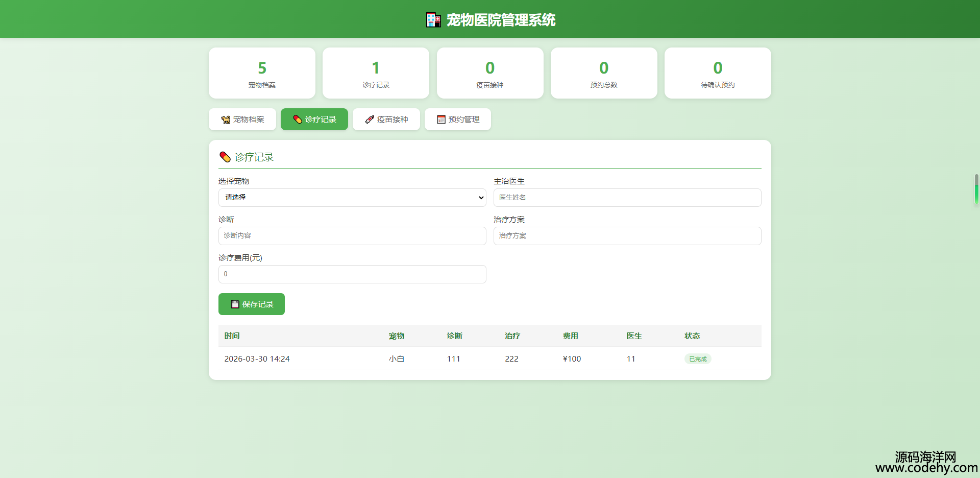Click the floppy disk icon on save button
The image size is (980, 478).
pos(235,304)
